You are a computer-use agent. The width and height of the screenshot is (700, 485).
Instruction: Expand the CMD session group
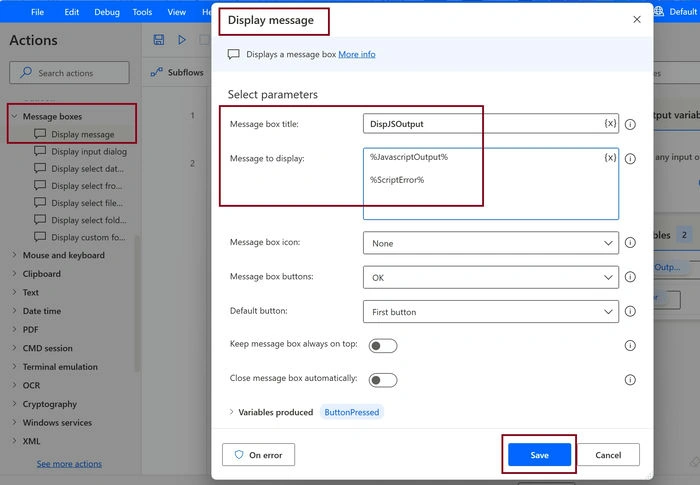(x=14, y=348)
